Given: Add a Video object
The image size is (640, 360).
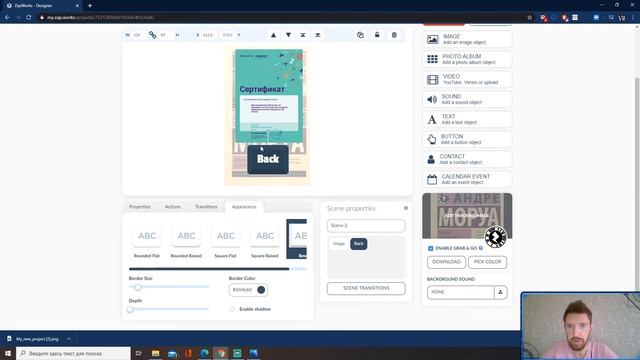Looking at the screenshot, I should 467,79.
